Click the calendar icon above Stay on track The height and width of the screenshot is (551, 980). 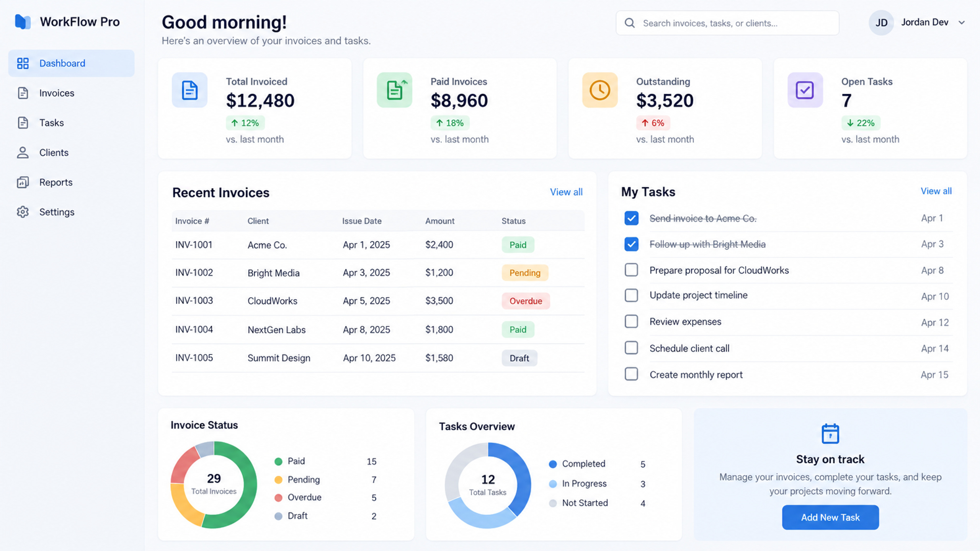830,434
